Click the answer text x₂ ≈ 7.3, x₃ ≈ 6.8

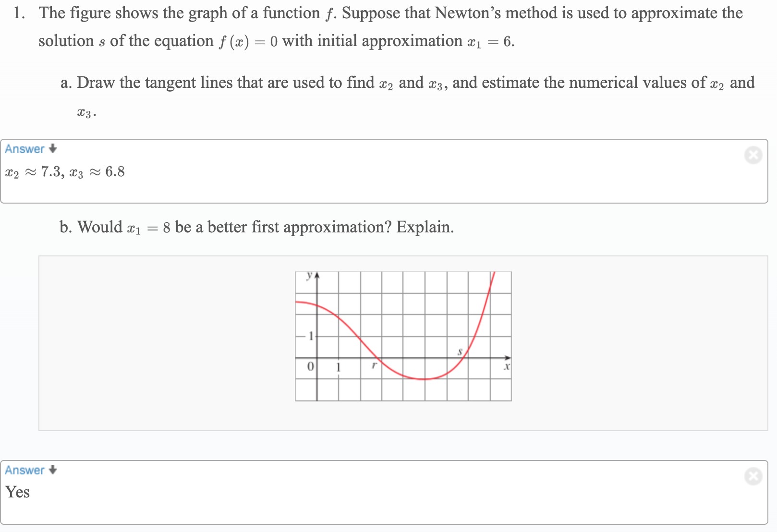pos(65,172)
